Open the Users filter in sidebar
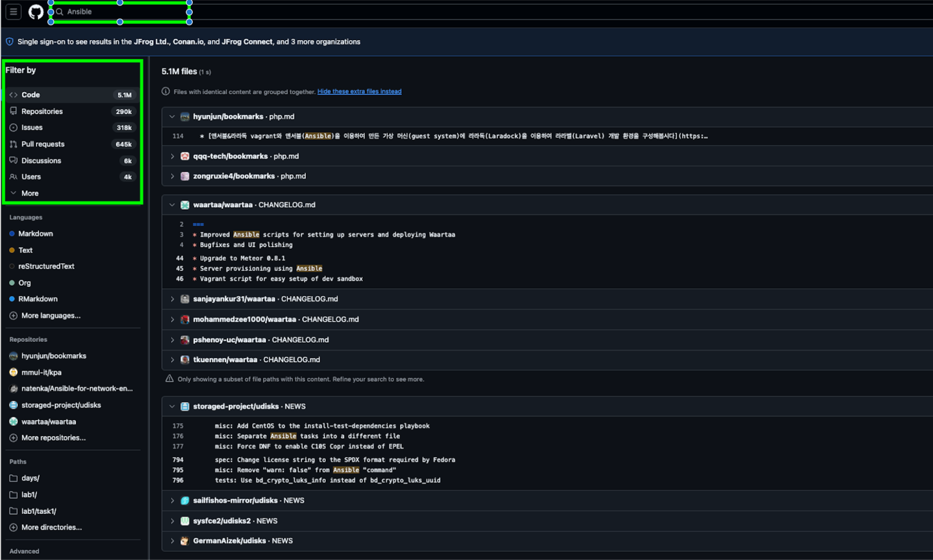Screen dimensions: 933x560 pos(31,176)
